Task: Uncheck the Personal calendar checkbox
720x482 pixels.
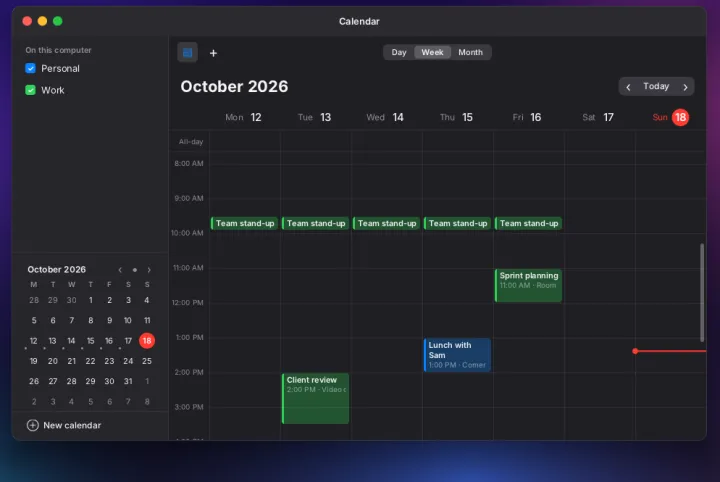Action: (30, 68)
